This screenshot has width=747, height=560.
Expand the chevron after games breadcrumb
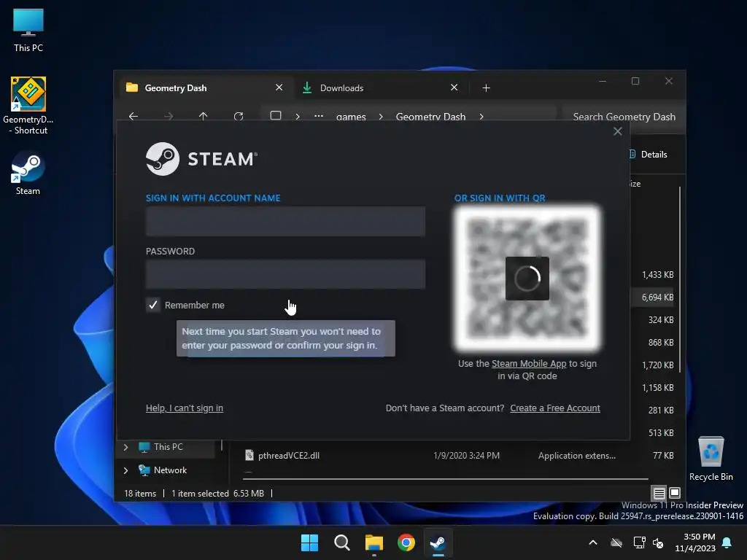coord(381,117)
